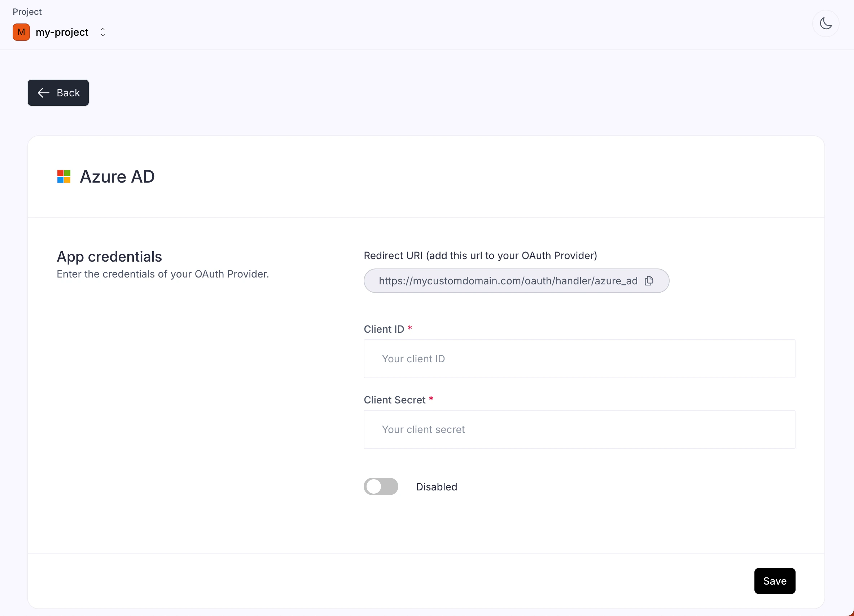The width and height of the screenshot is (854, 616).
Task: Click the Redirect URI label text
Action: coord(480,255)
